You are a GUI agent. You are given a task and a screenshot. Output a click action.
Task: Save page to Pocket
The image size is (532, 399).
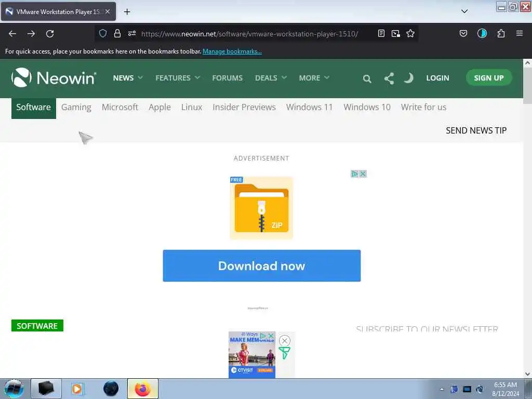click(463, 33)
